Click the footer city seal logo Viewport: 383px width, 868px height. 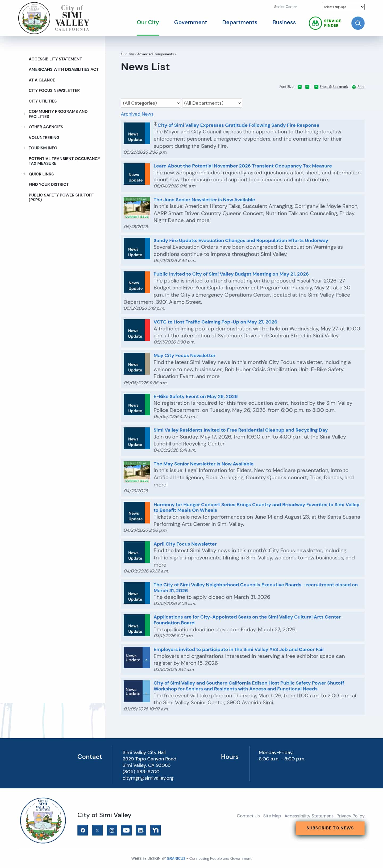pyautogui.click(x=43, y=821)
